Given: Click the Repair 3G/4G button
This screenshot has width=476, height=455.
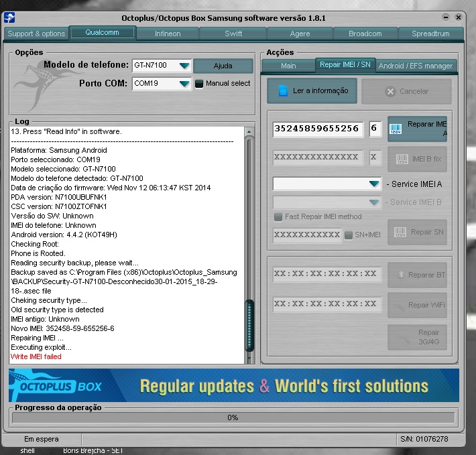Looking at the screenshot, I should (417, 337).
